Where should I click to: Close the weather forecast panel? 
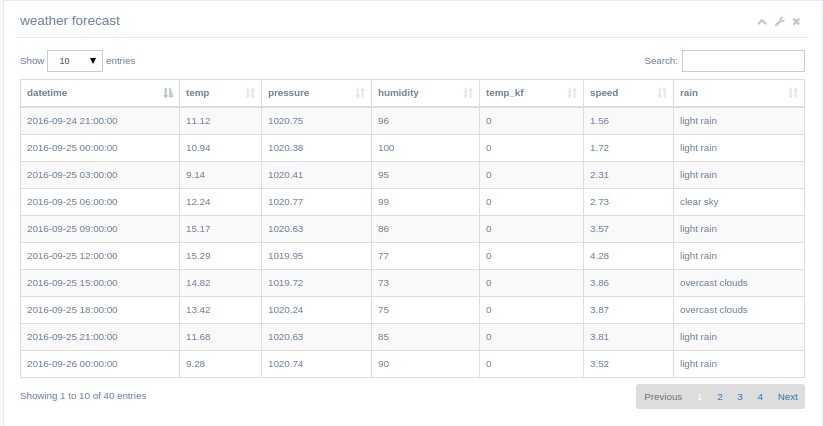coord(796,22)
